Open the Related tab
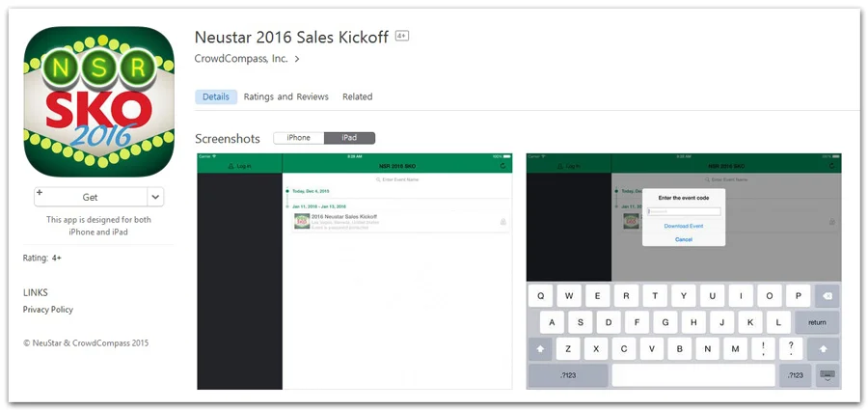 pos(357,96)
